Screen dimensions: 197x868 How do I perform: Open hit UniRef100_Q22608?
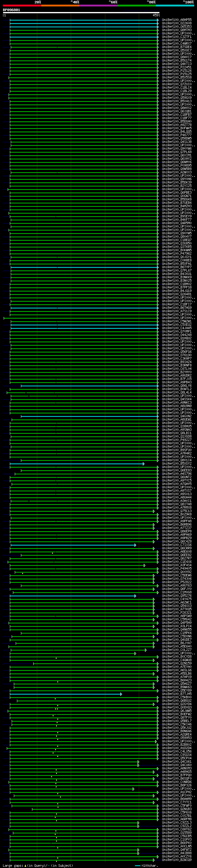tap(177, 23)
